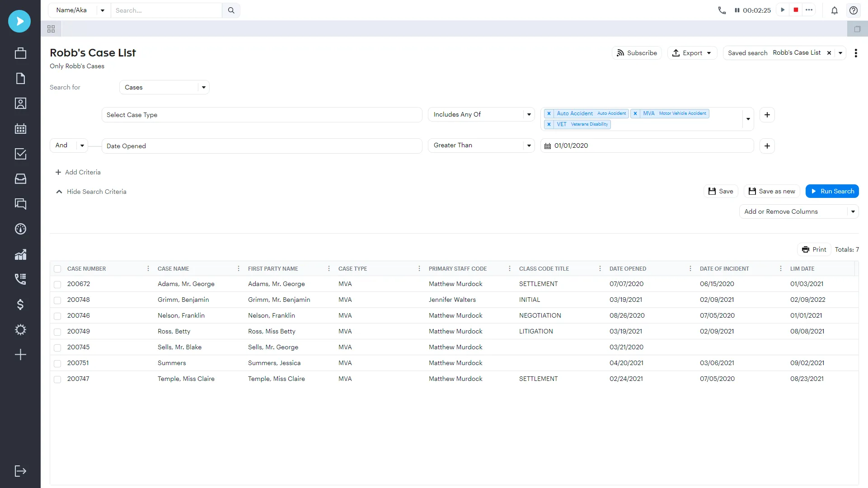Check the box for case 200672
The width and height of the screenshot is (868, 488).
pos(57,284)
